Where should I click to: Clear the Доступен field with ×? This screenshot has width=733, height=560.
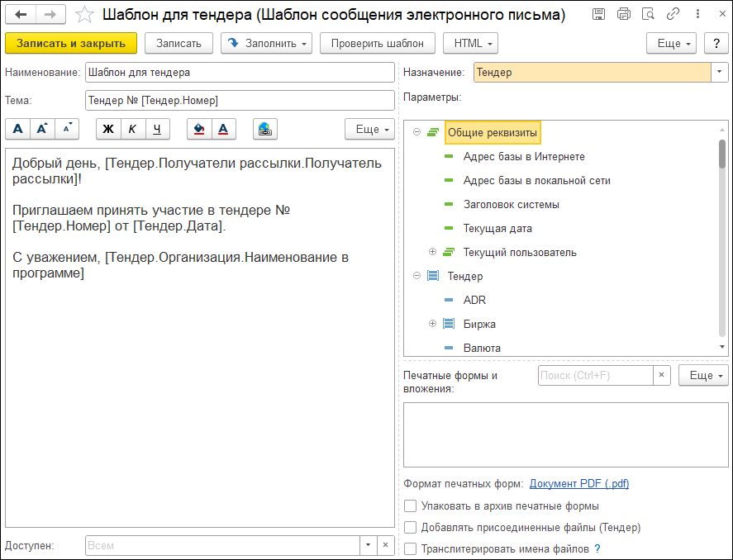[x=385, y=545]
